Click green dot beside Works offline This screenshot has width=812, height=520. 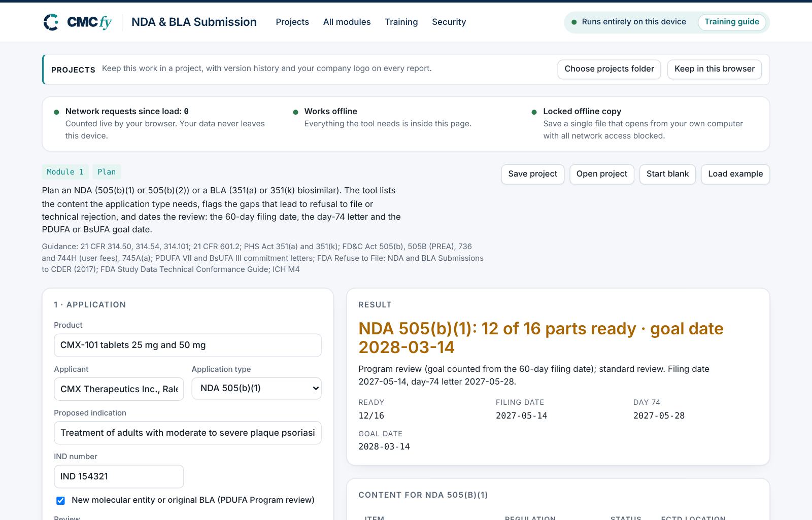[x=295, y=112]
